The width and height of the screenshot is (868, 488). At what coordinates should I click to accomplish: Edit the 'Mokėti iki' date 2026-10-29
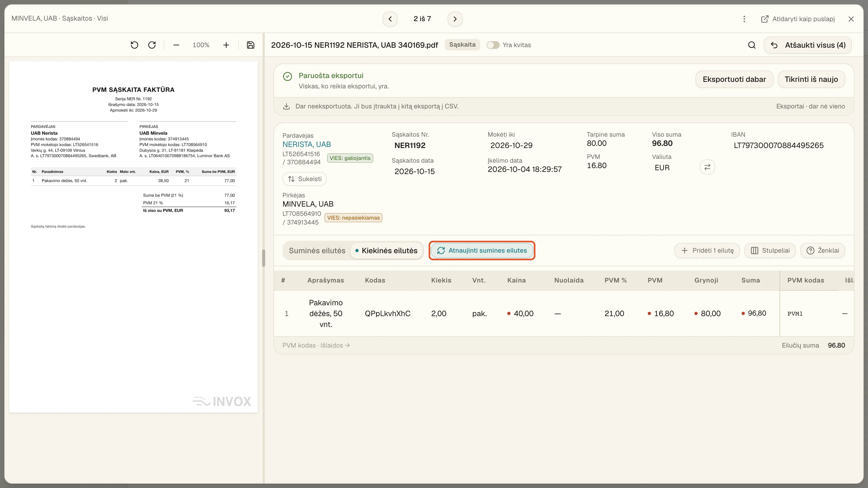pos(511,146)
